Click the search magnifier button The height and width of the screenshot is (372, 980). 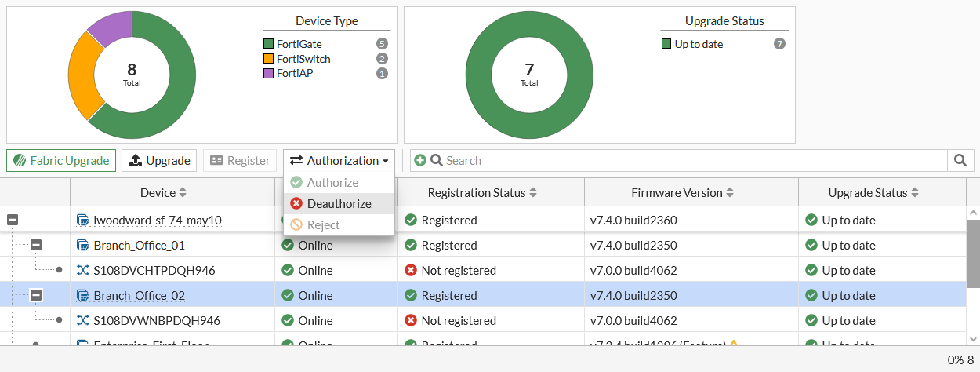[960, 160]
